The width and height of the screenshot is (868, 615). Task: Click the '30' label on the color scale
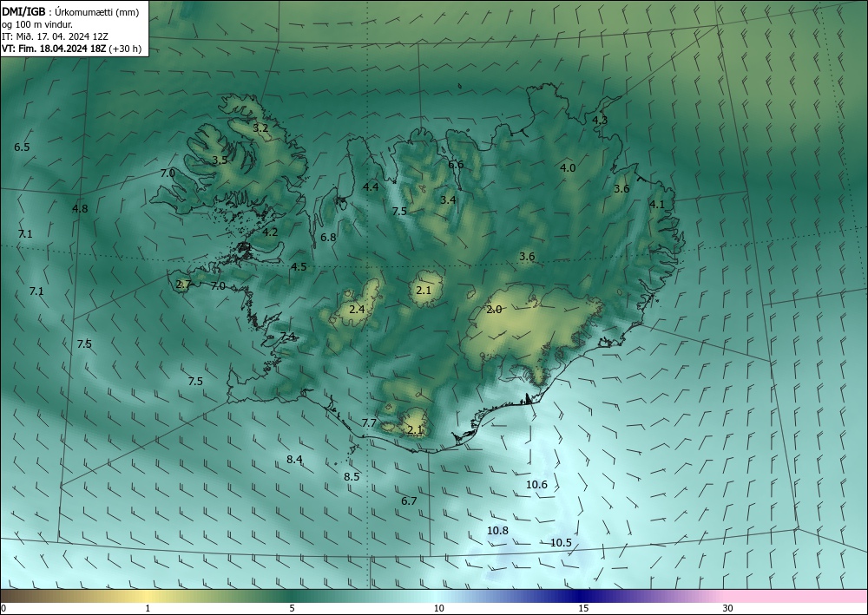(728, 608)
